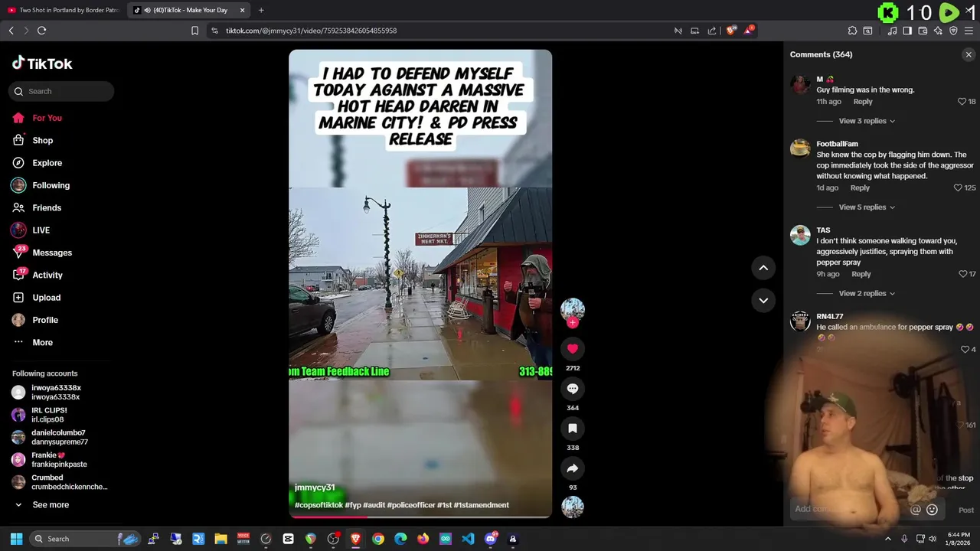
Task: Open Friends in sidebar
Action: point(47,207)
